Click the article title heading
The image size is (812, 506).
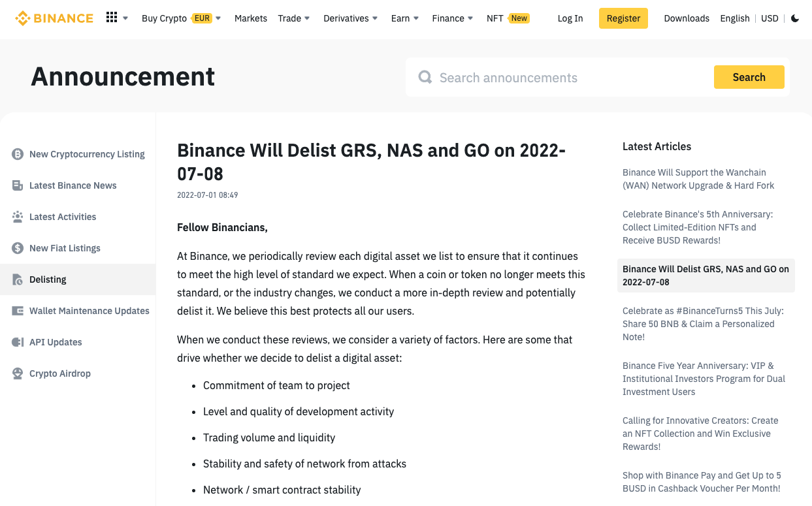[x=371, y=162]
